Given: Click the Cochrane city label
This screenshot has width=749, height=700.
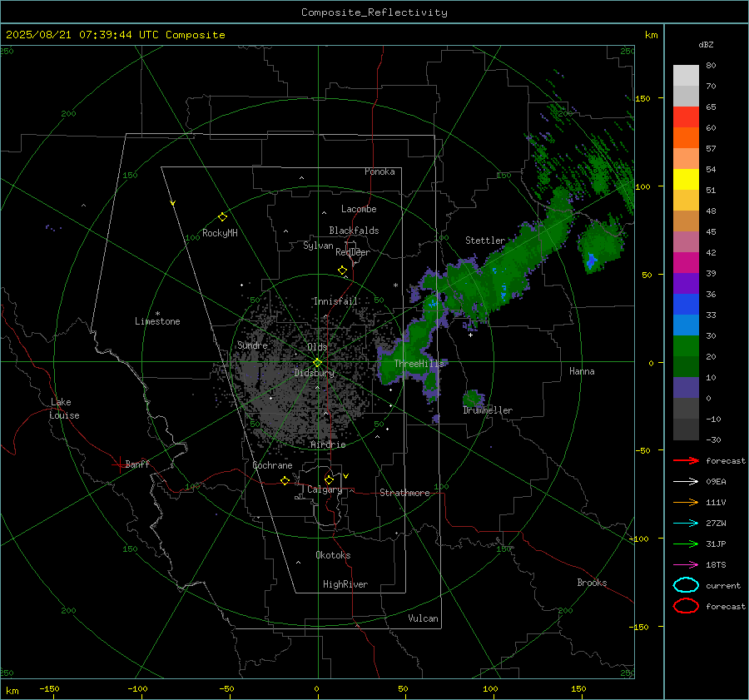Looking at the screenshot, I should (272, 465).
